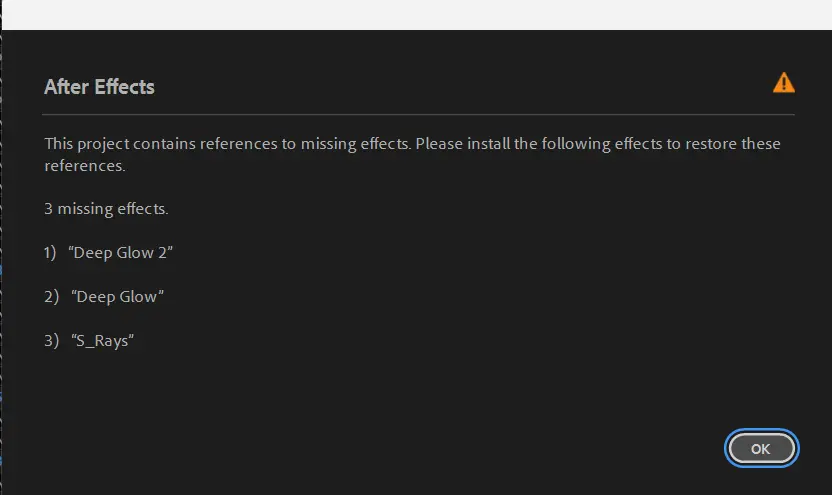Select the "Deep Glow 2" missing effect entry
Viewport: 832px width, 495px height.
coord(121,253)
